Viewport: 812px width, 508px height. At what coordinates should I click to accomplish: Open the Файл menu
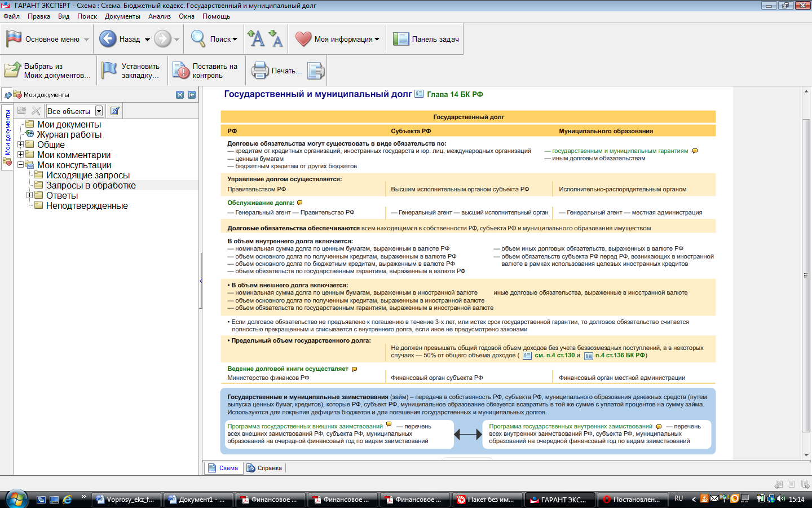click(11, 16)
